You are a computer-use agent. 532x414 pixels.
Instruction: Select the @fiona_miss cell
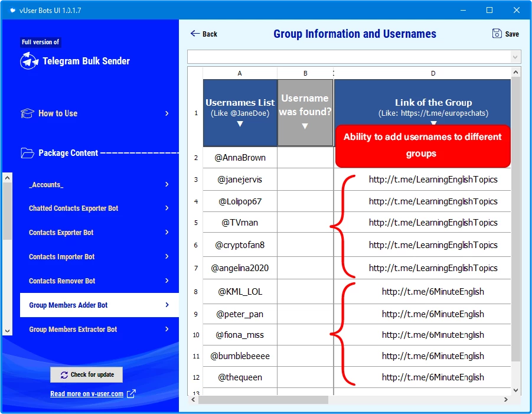point(240,335)
